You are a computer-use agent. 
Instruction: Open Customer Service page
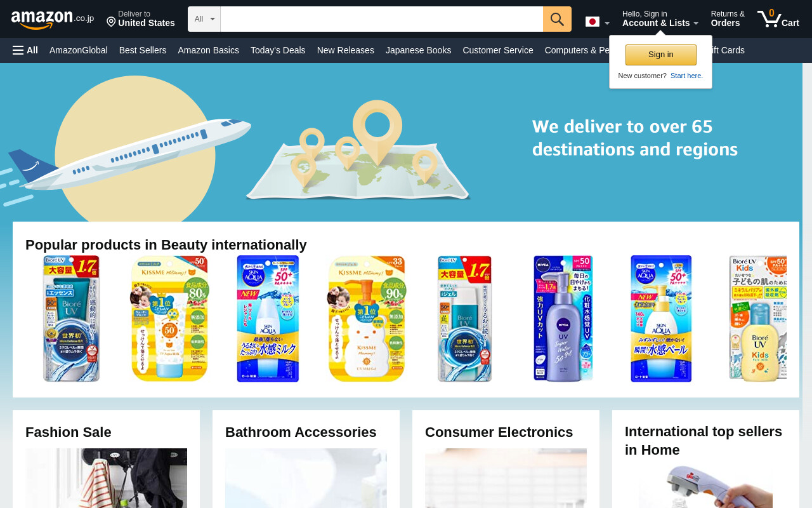click(498, 50)
